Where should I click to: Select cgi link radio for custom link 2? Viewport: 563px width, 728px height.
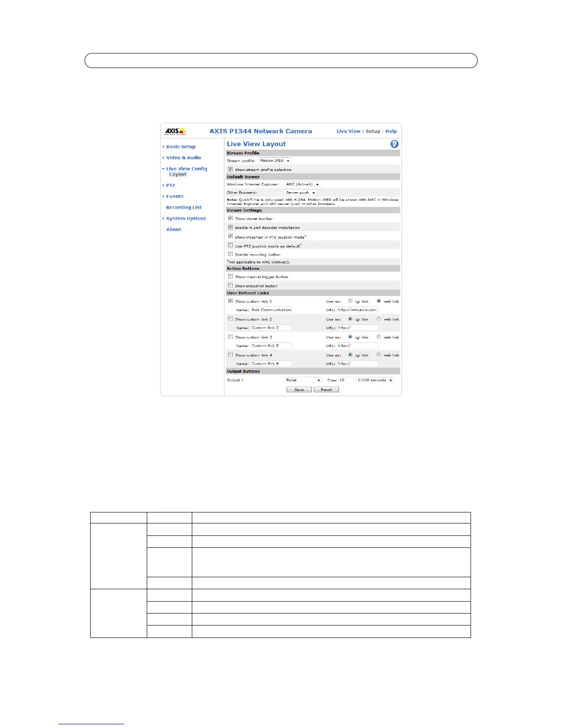tap(350, 319)
